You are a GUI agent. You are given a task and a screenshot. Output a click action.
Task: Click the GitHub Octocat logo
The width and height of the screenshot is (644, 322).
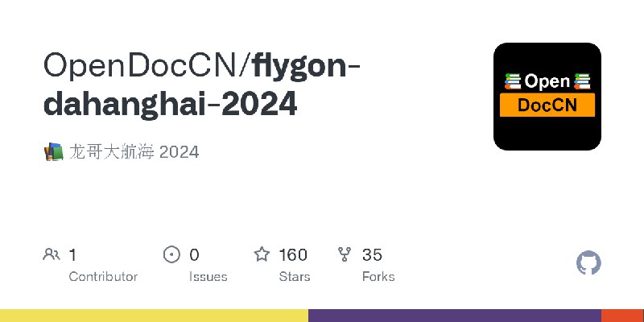pos(589,263)
